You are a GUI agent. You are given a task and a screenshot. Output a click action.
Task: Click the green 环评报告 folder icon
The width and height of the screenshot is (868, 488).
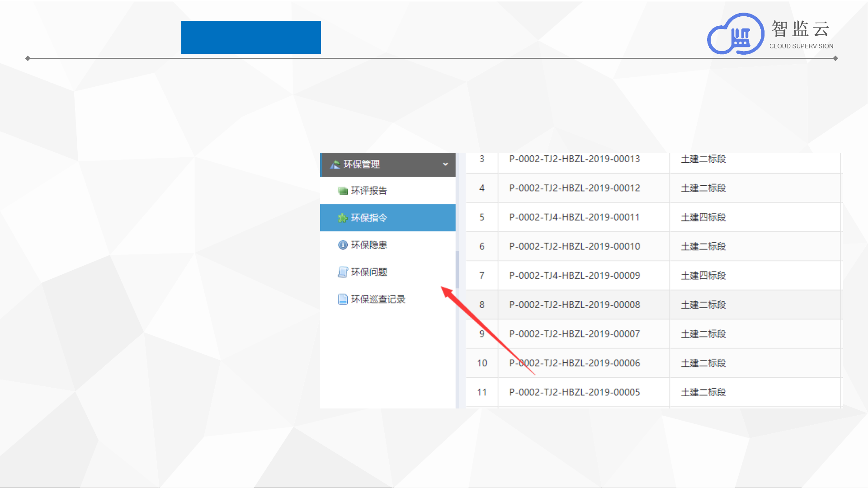tap(343, 191)
